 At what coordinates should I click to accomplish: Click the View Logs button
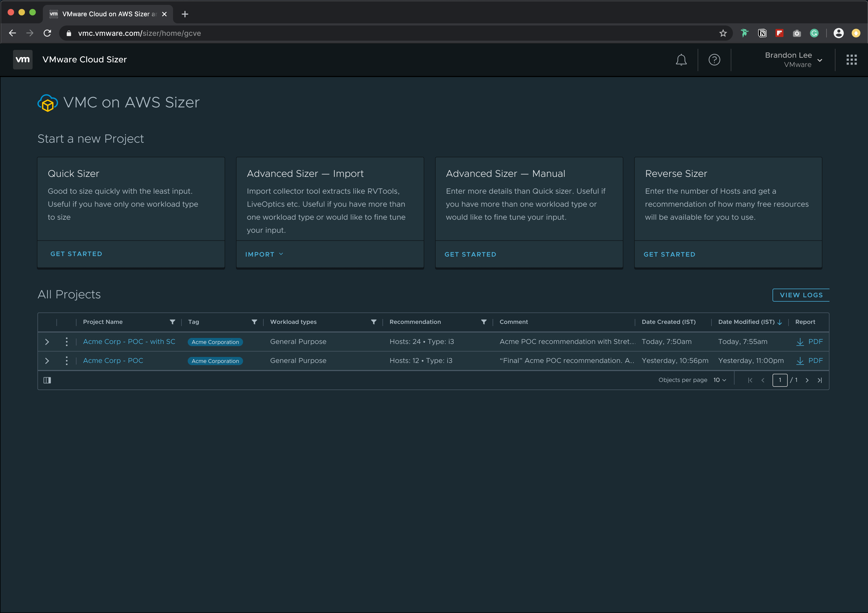pyautogui.click(x=801, y=295)
